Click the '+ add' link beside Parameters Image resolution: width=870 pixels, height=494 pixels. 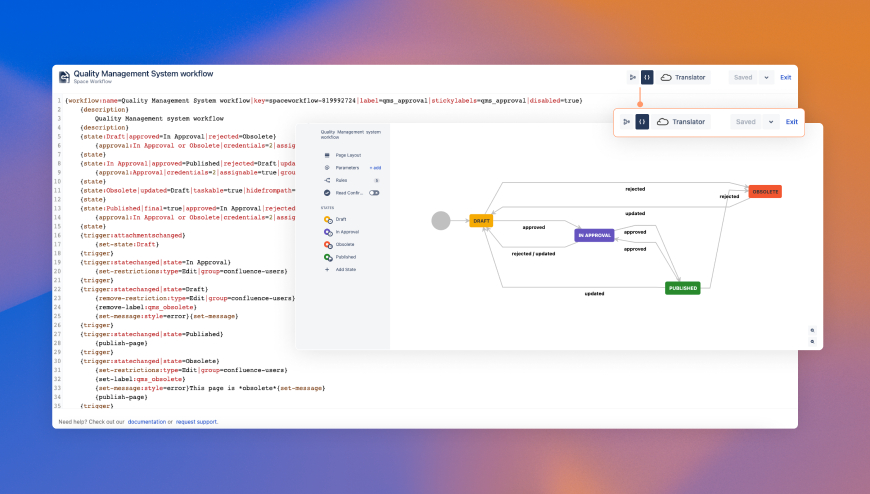pyautogui.click(x=375, y=168)
